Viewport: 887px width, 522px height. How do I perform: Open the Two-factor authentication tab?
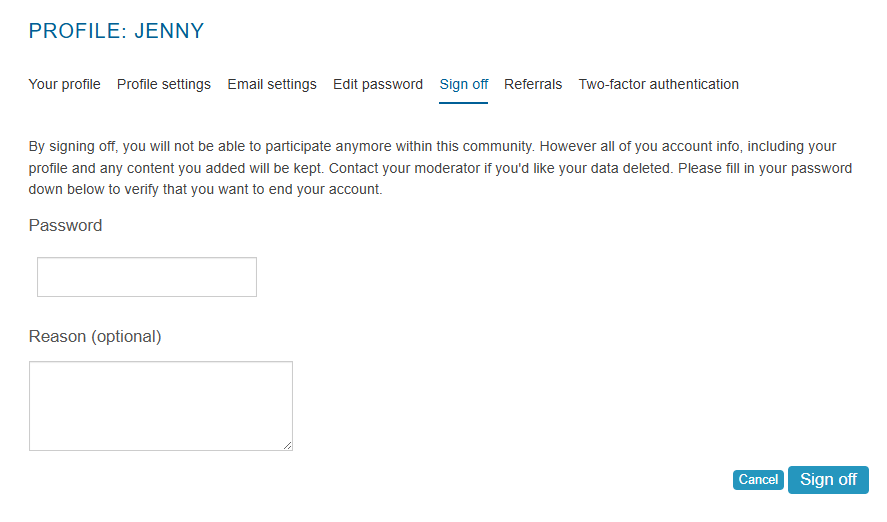click(x=659, y=84)
